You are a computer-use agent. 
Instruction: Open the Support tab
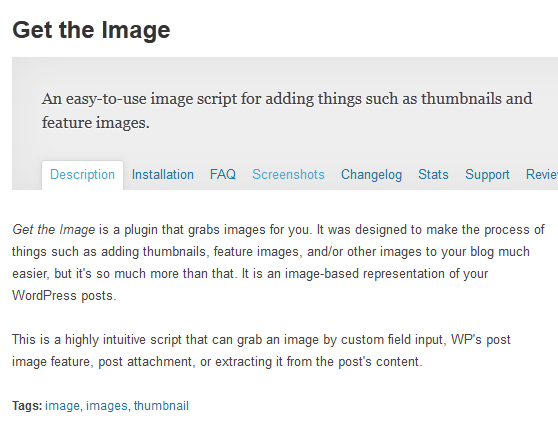pos(487,175)
